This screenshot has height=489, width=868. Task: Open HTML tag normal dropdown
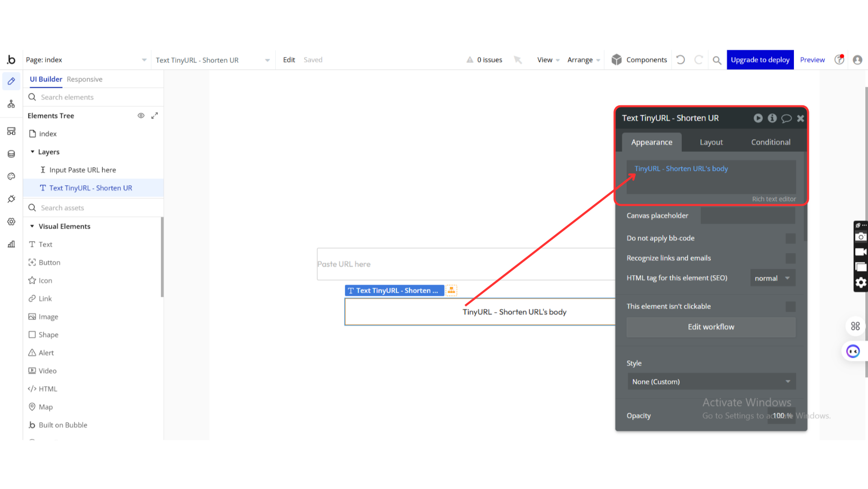773,278
